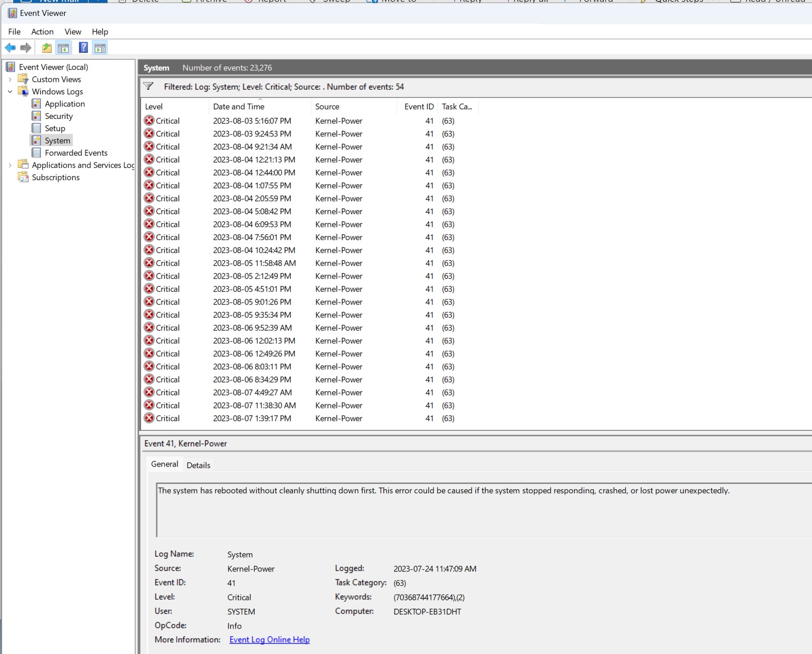Sort by the Date and Time column header
Image resolution: width=812 pixels, height=654 pixels.
click(x=260, y=106)
